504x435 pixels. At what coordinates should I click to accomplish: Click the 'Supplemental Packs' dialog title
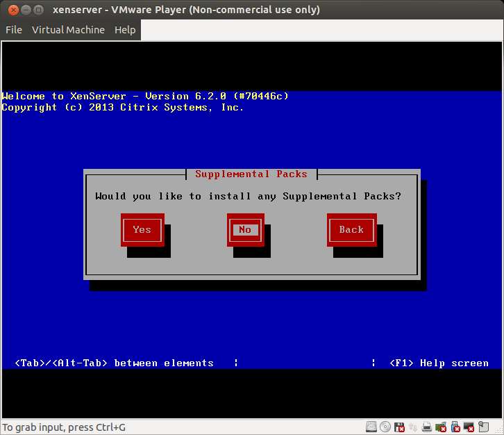click(251, 174)
